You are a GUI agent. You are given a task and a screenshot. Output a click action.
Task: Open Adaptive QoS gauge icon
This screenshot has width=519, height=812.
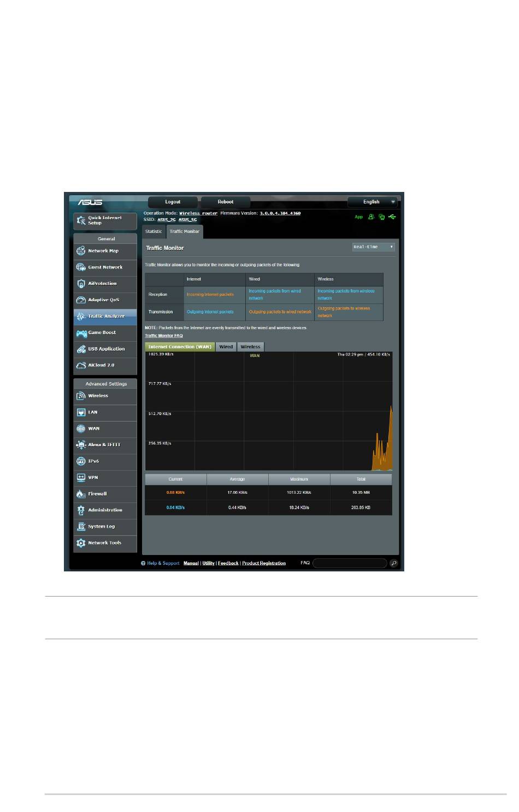tap(81, 300)
